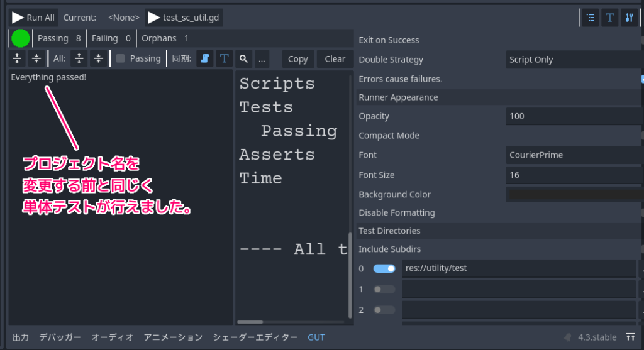The image size is (644, 350).
Task: Click the output vertical scrollbar
Action: tap(350, 275)
